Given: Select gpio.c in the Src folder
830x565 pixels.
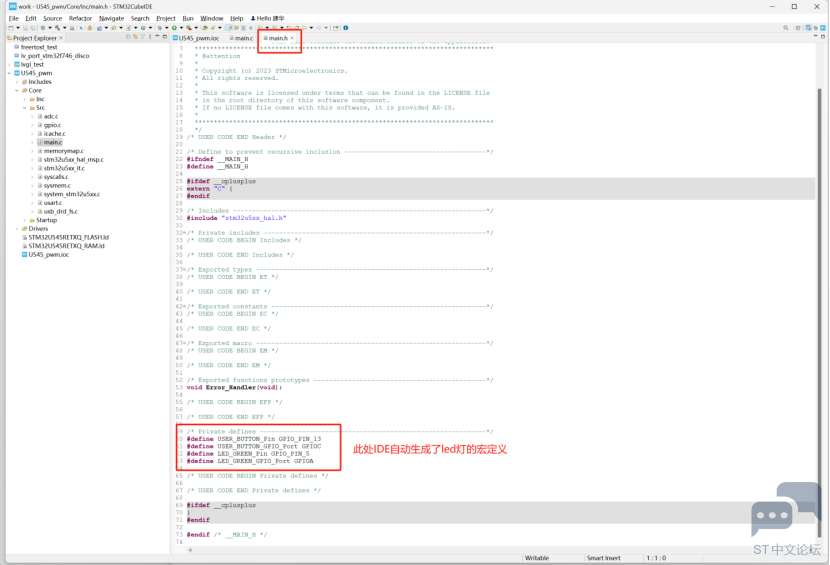Looking at the screenshot, I should (52, 125).
